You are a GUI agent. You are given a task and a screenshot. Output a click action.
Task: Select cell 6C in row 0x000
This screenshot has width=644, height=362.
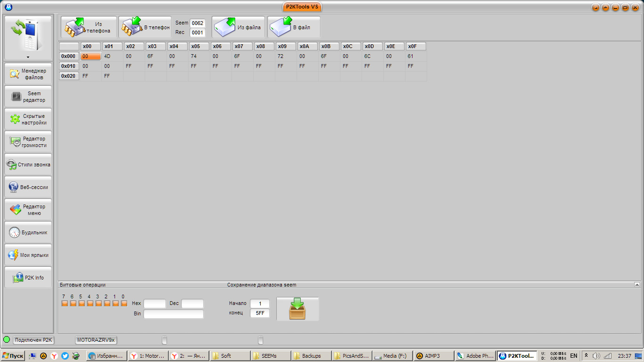[x=372, y=56]
